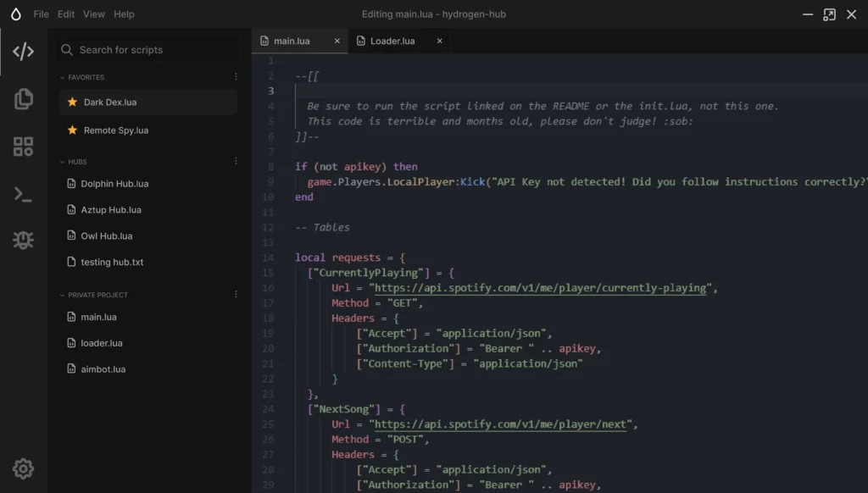This screenshot has height=493, width=868.
Task: Open Favorites section three-dot options
Action: (x=236, y=77)
